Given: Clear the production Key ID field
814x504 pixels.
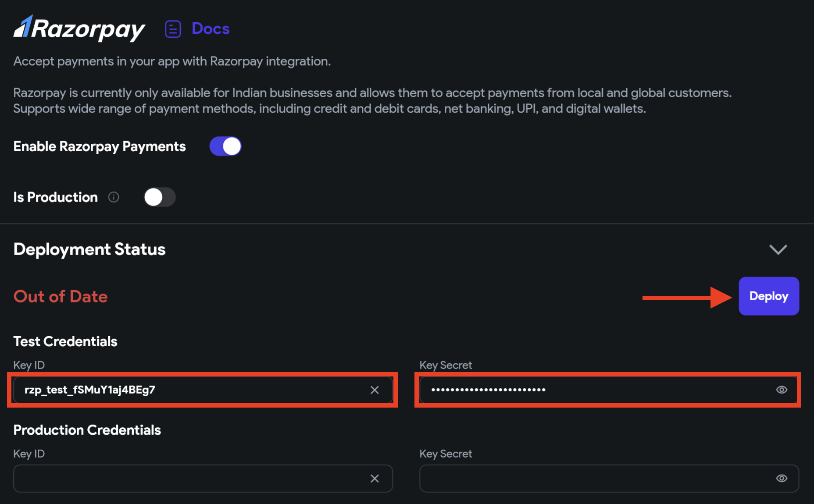Looking at the screenshot, I should pos(375,479).
